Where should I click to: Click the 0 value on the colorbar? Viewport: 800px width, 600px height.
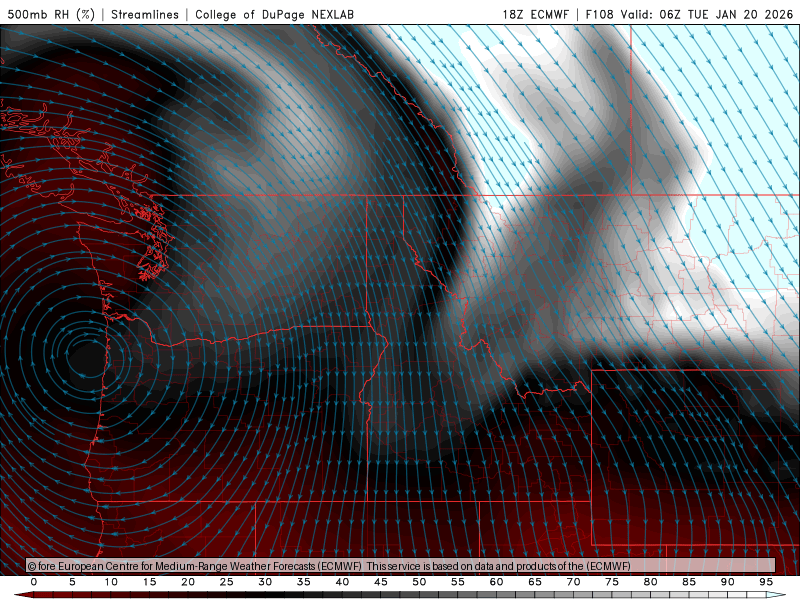point(34,582)
